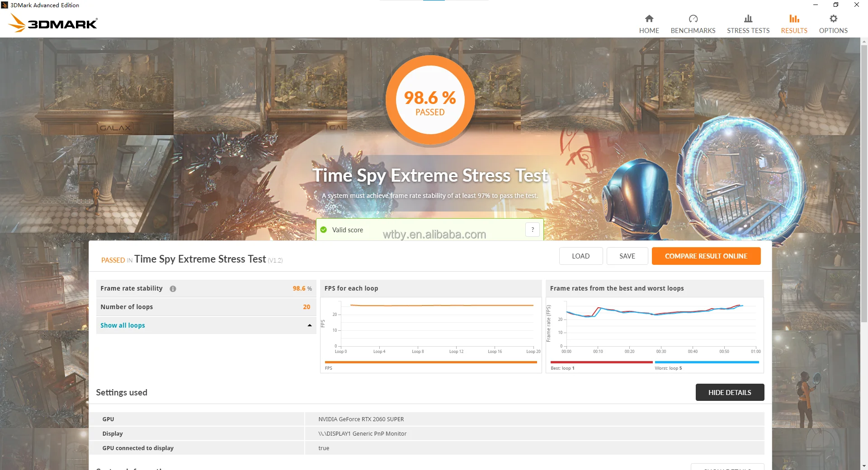
Task: Click the Time Spy Extreme Stress Test result title
Action: click(x=200, y=259)
